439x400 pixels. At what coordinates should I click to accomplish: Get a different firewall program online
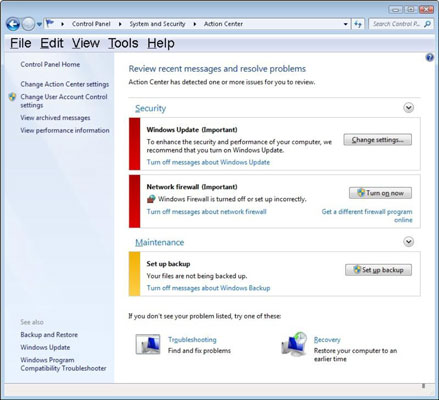click(x=367, y=216)
